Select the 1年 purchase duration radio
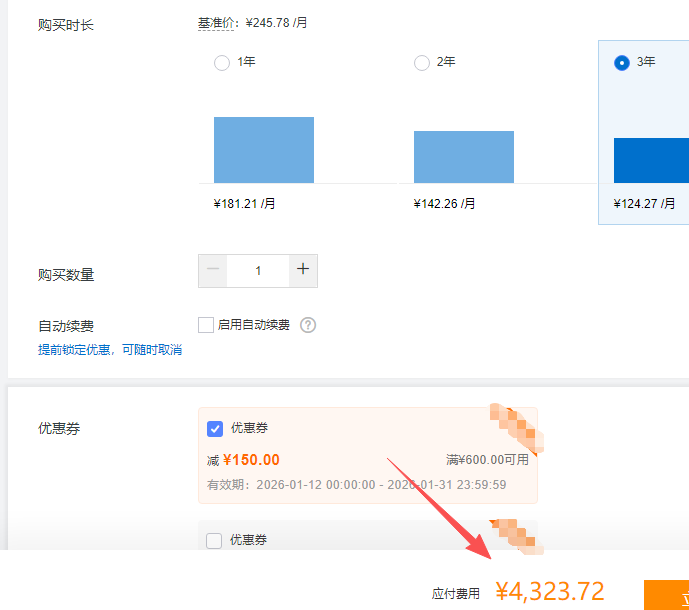 click(x=222, y=63)
